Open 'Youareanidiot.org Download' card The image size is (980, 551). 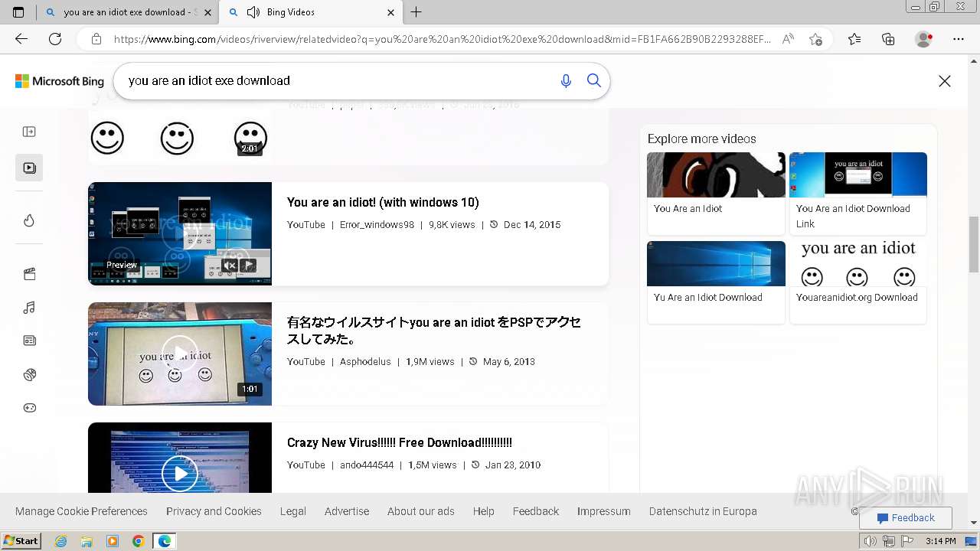[x=858, y=282]
